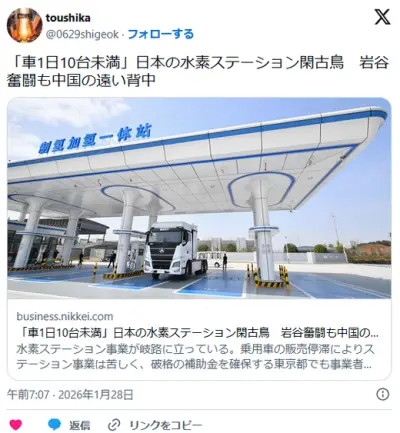Open the business.nikkei.com domain link

(65, 316)
